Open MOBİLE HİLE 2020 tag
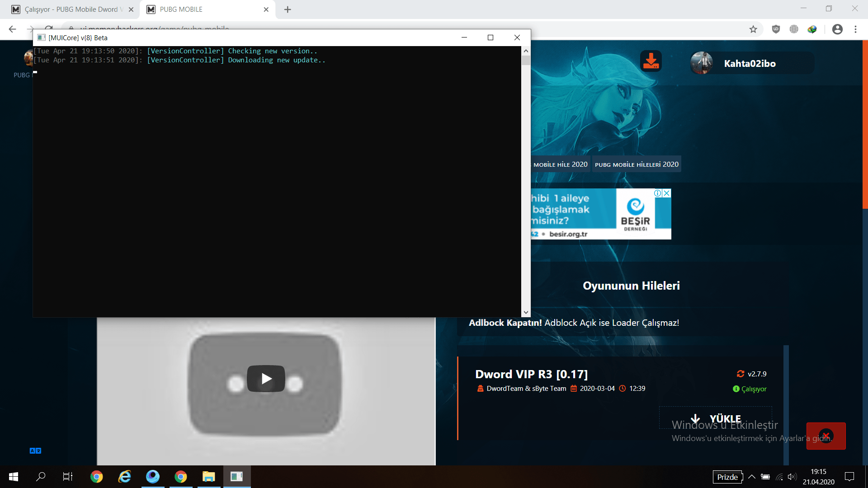This screenshot has width=868, height=488. pyautogui.click(x=560, y=164)
